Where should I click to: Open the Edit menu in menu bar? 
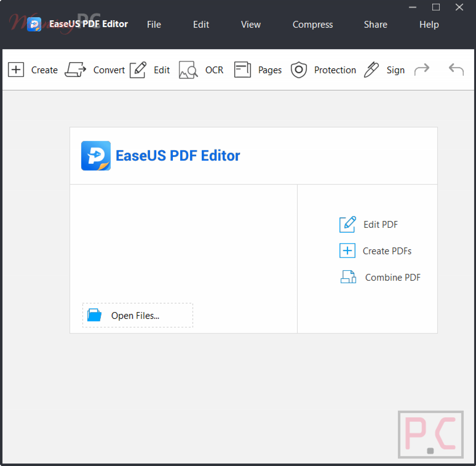coord(201,24)
